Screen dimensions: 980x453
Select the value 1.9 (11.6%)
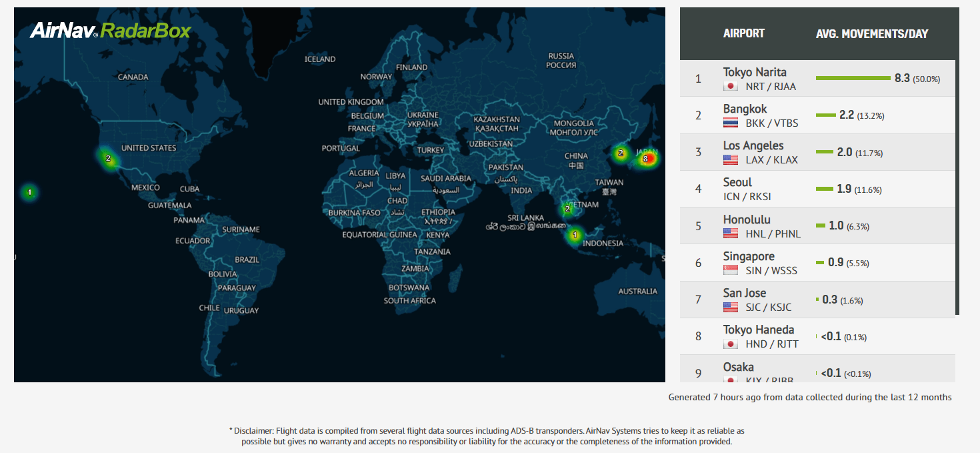click(859, 189)
